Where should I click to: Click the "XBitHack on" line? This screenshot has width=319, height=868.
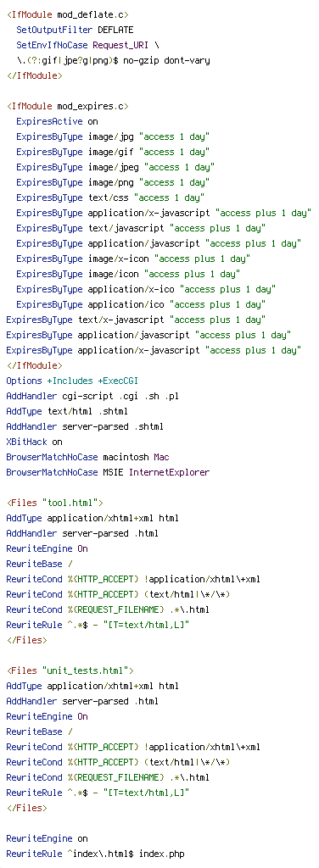(x=34, y=442)
